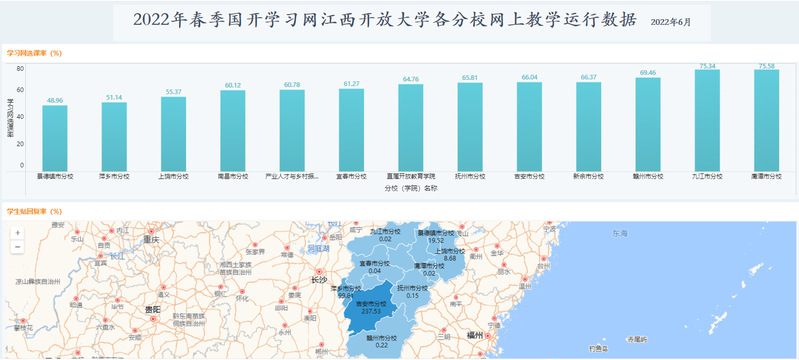Select the 南昌市分校 bar in the chart
799x360 pixels.
coord(233,131)
